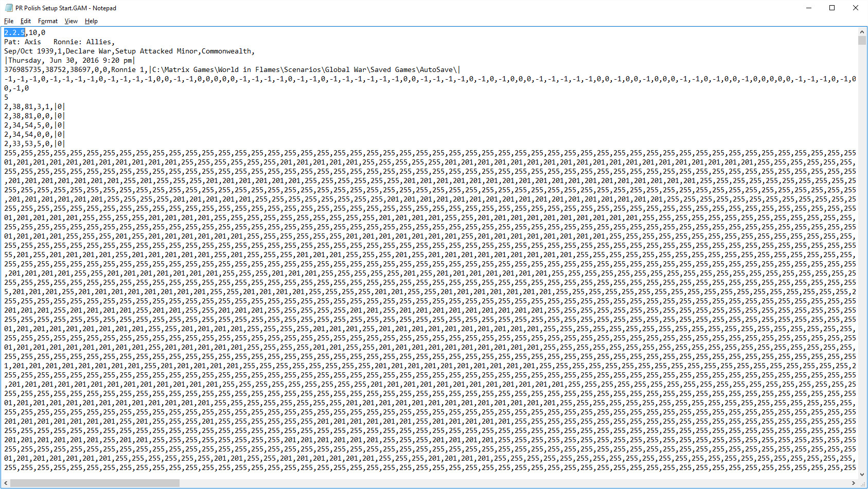Click the vertical scrollbar down arrow
Image resolution: width=868 pixels, height=489 pixels.
[x=862, y=474]
